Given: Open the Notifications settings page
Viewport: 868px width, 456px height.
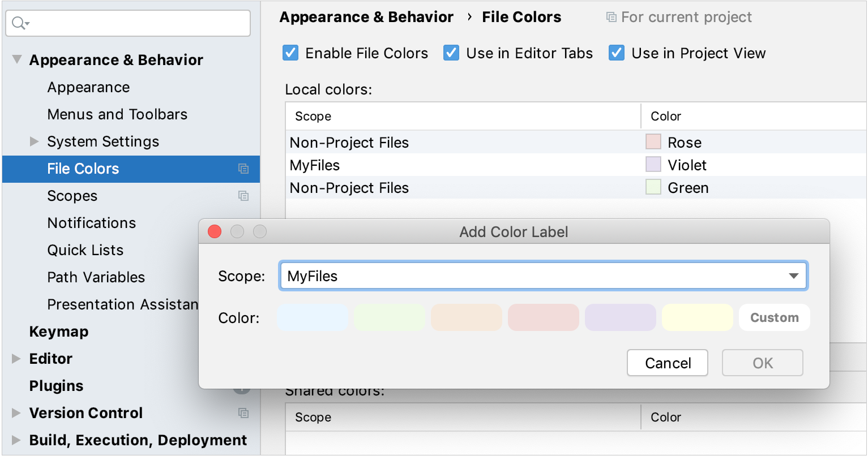Looking at the screenshot, I should pos(91,223).
